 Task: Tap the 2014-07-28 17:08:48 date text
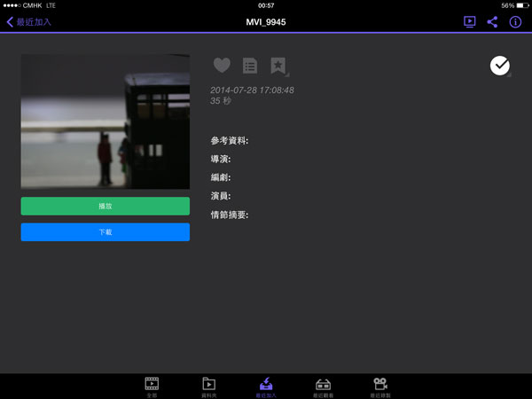[252, 90]
